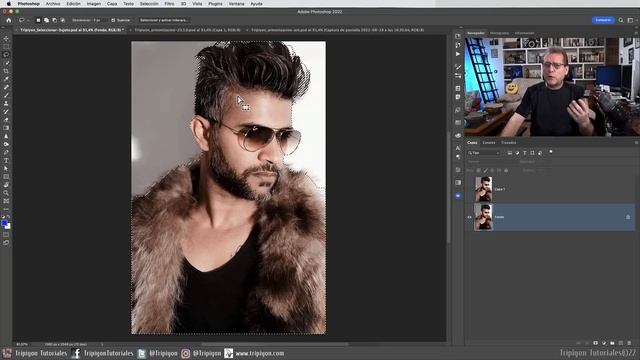640x360 pixels.
Task: Select the Quick Selection wand tool
Action: coord(6,63)
